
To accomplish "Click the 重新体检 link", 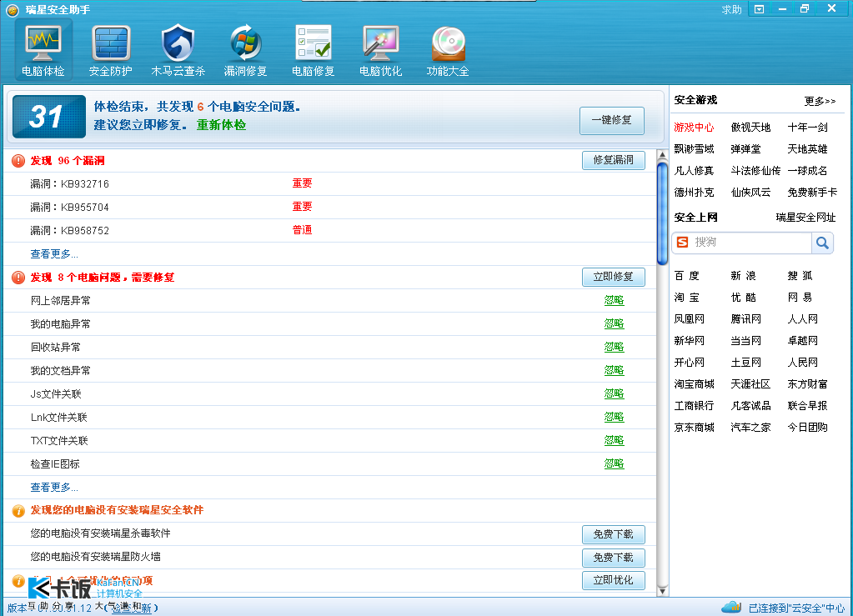I will (x=221, y=125).
